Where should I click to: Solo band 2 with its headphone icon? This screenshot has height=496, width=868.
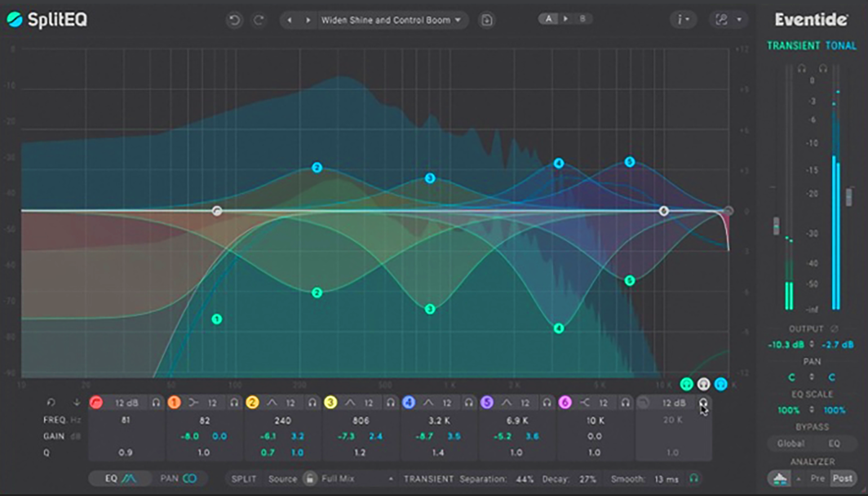[x=312, y=403]
